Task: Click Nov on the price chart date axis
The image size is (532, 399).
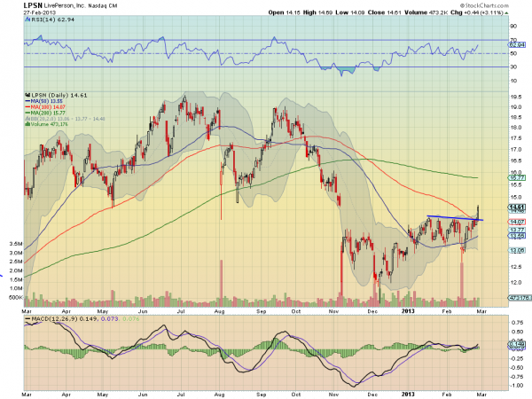Action: [333, 311]
